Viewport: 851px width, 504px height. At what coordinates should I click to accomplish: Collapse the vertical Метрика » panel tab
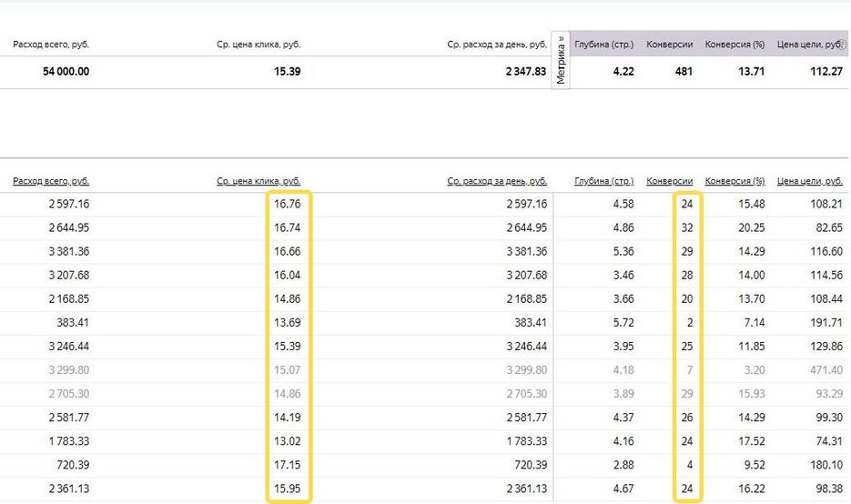click(x=561, y=60)
